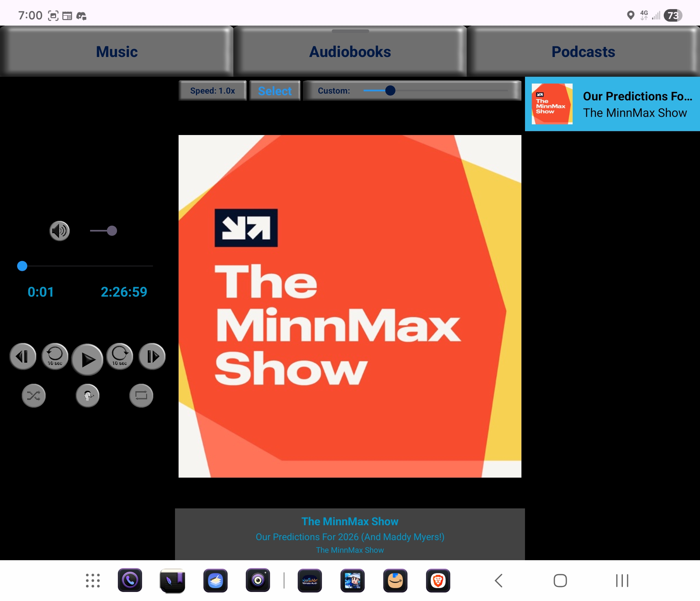Switch to the Podcasts tab
The height and width of the screenshot is (601, 700).
pyautogui.click(x=583, y=51)
